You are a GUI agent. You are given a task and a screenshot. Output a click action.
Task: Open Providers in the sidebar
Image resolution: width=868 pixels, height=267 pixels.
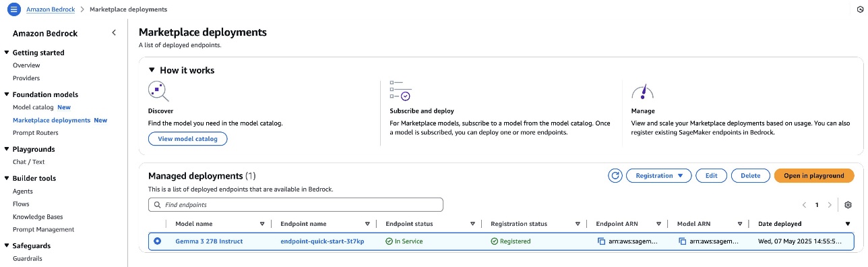[x=26, y=78]
